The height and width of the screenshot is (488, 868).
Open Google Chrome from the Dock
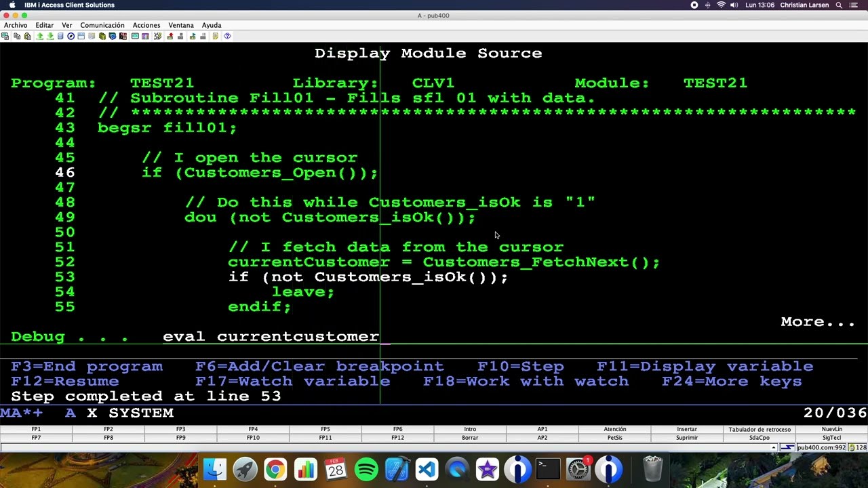[x=275, y=469]
